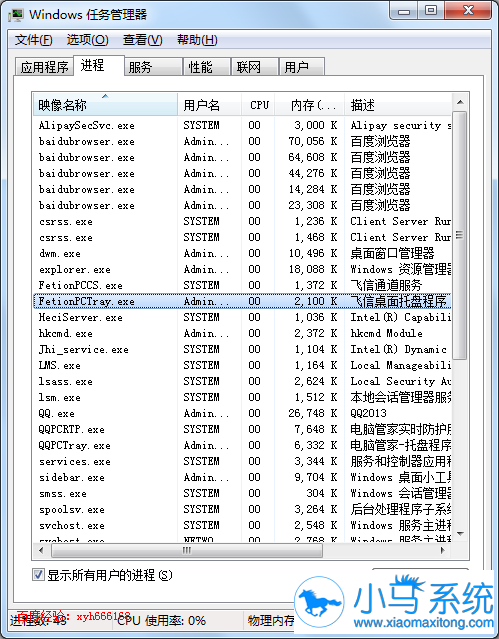Screen dimensions: 499x639
Task: Select the lsass.exe process
Action: [242, 381]
